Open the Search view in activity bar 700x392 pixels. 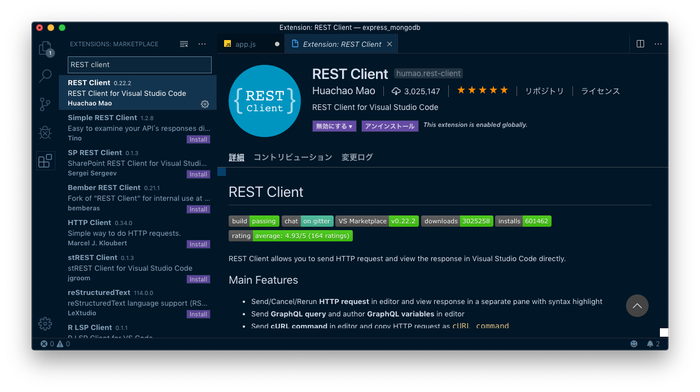coord(46,76)
